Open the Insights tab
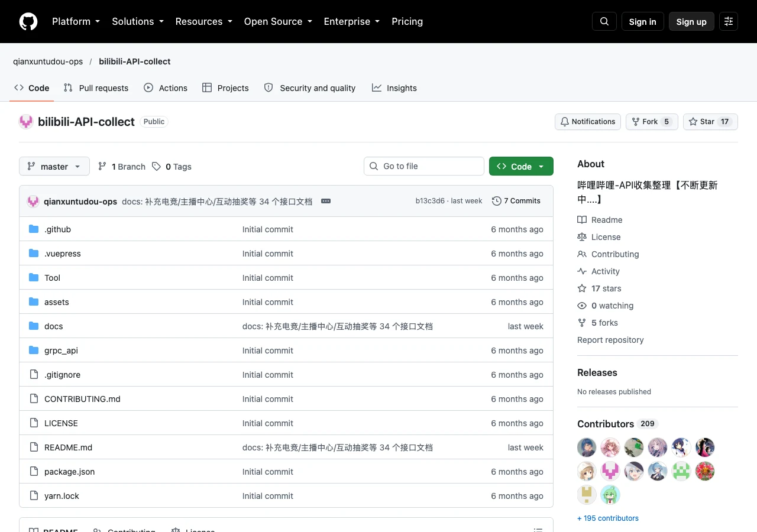 (x=394, y=88)
